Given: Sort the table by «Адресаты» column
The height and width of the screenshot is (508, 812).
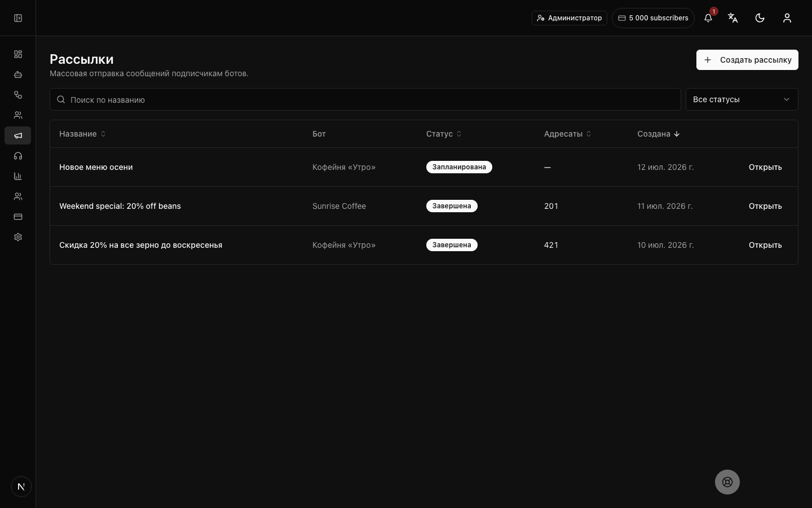Looking at the screenshot, I should [568, 134].
